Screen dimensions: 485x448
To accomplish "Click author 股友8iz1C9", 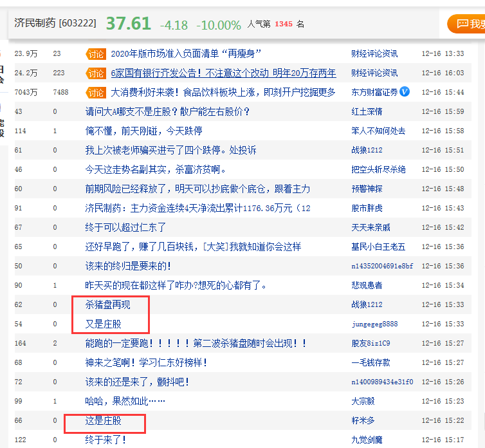I will [371, 343].
